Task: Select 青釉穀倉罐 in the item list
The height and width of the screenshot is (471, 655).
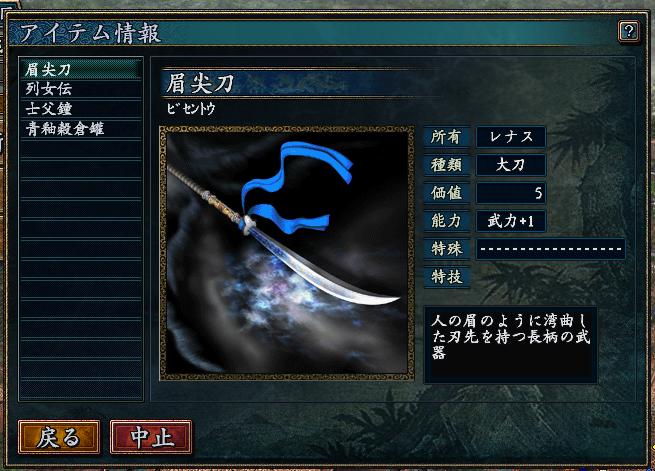Action: point(81,129)
